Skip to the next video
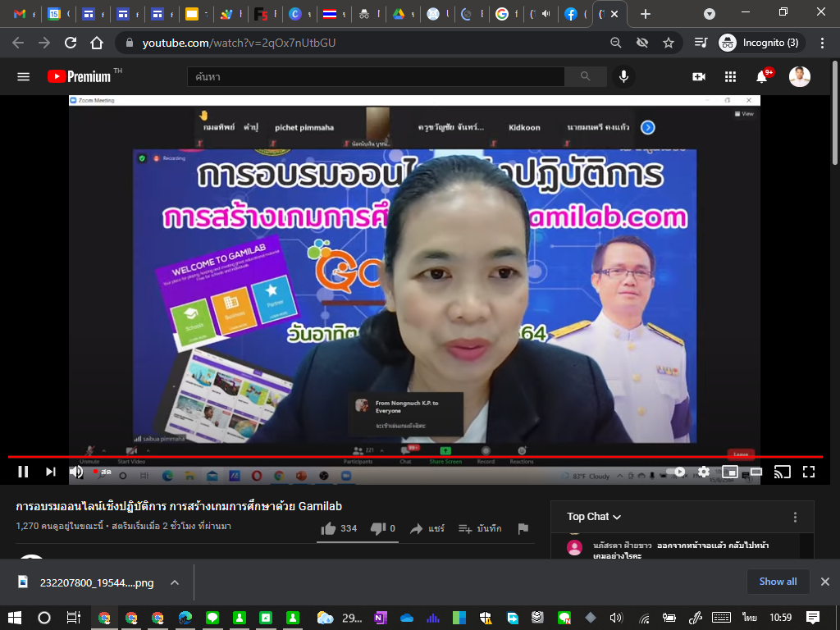The width and height of the screenshot is (840, 630). 50,472
